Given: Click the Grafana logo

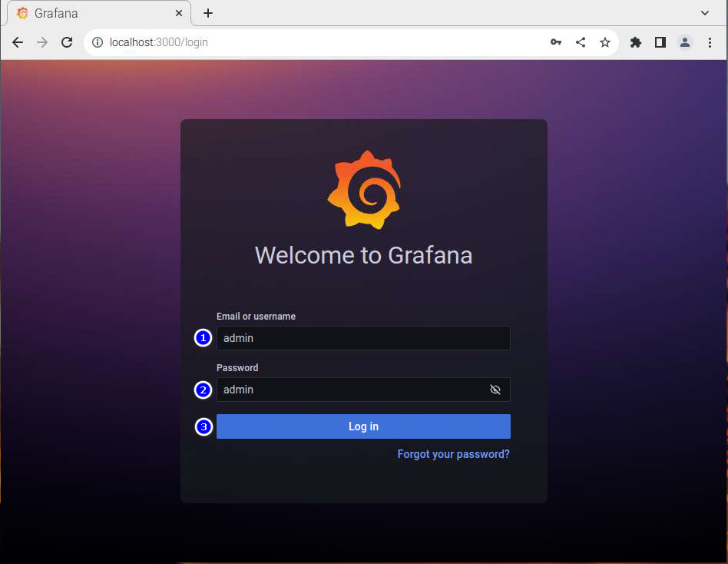Looking at the screenshot, I should (x=365, y=190).
